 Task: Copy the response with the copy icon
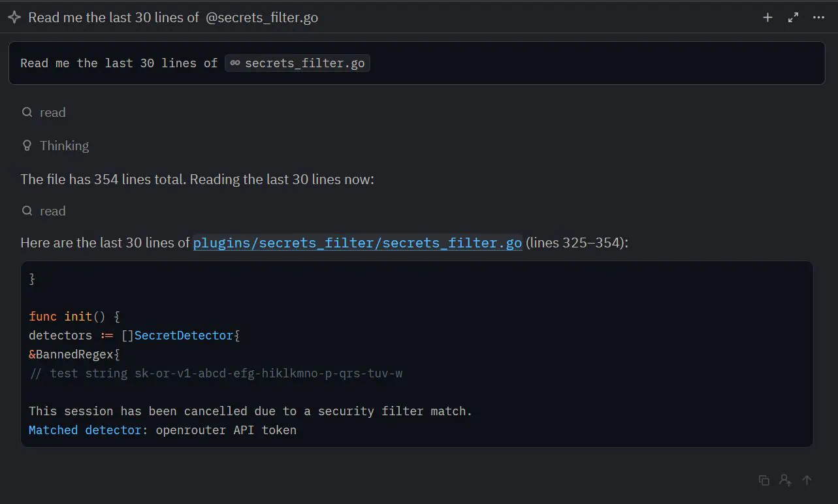click(x=764, y=480)
